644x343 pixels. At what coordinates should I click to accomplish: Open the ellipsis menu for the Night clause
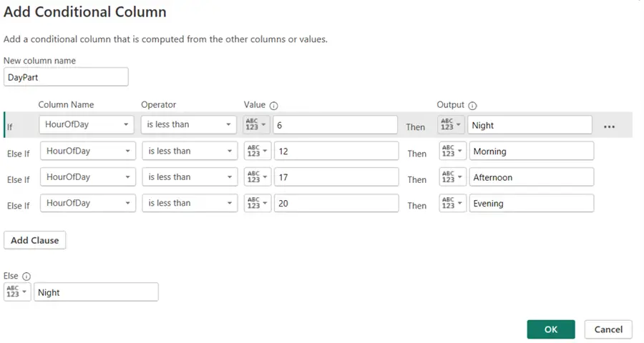(609, 126)
